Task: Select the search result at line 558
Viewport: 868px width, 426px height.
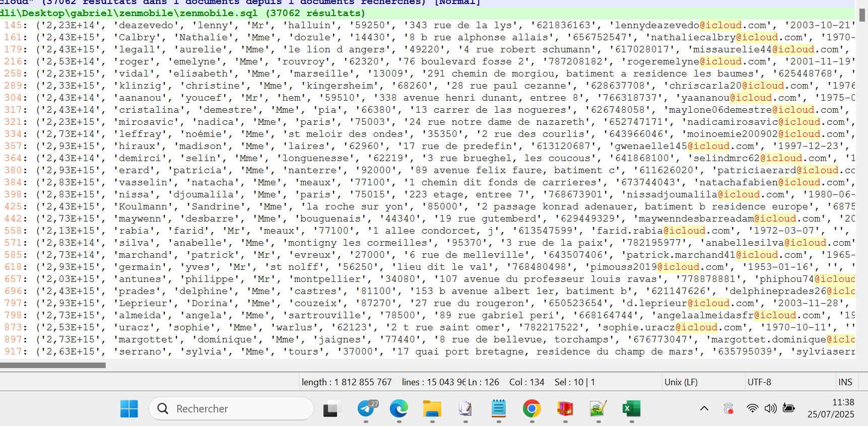Action: 428,231
